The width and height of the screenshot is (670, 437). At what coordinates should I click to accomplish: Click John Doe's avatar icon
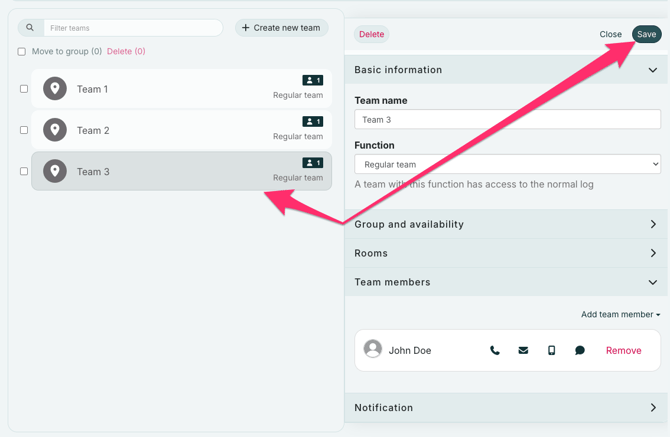(x=373, y=349)
